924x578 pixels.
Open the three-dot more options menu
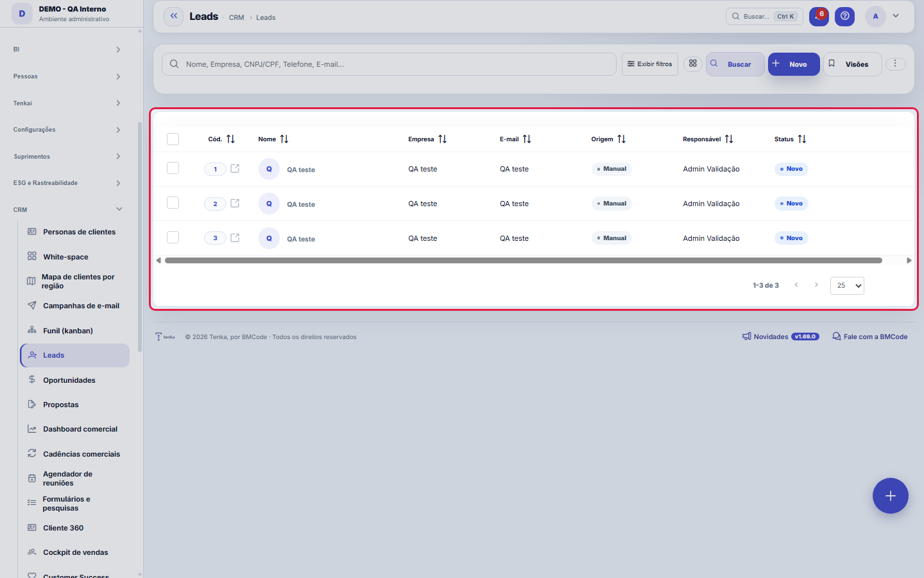(895, 64)
